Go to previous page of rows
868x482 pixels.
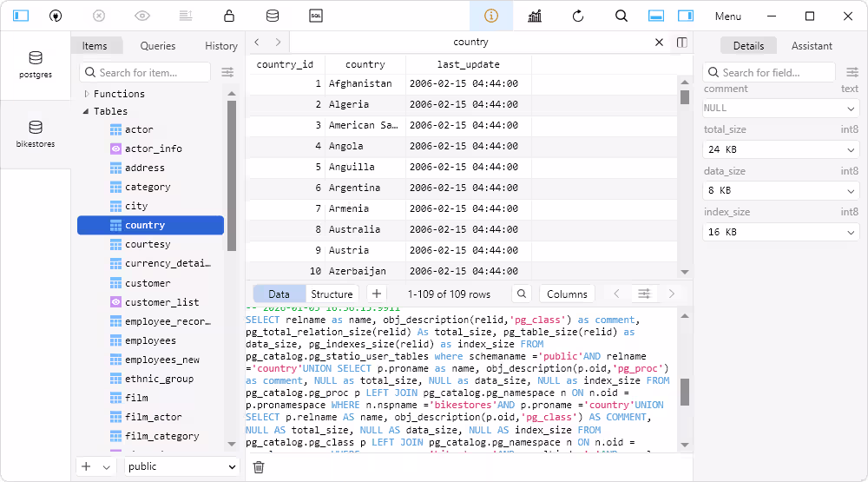click(616, 294)
